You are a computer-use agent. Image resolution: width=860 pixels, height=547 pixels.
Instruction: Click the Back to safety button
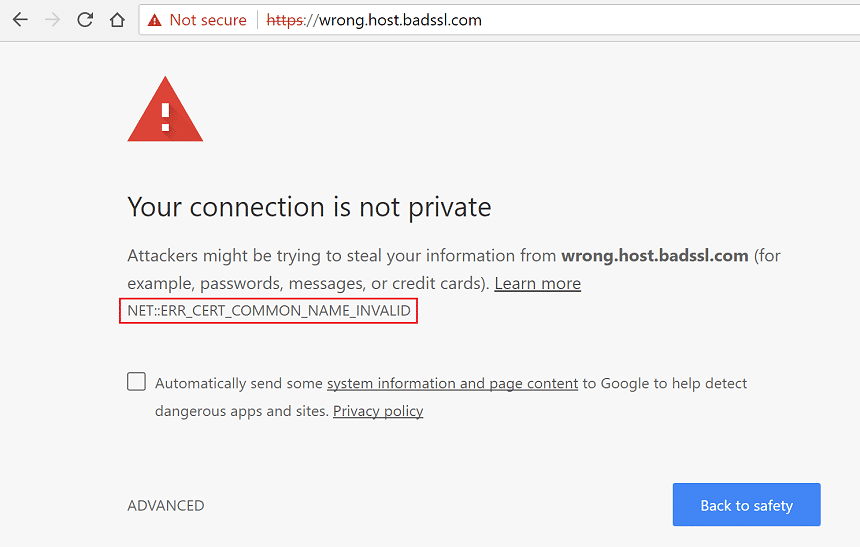[746, 505]
